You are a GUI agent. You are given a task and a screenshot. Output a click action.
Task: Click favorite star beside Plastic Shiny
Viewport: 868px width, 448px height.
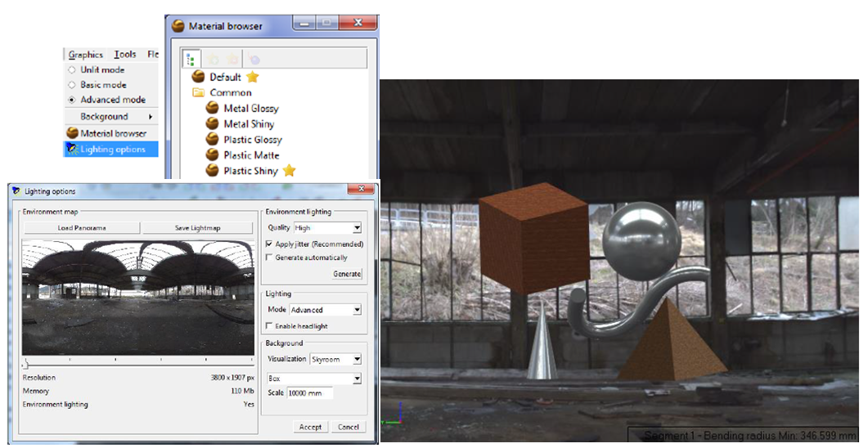coord(289,170)
